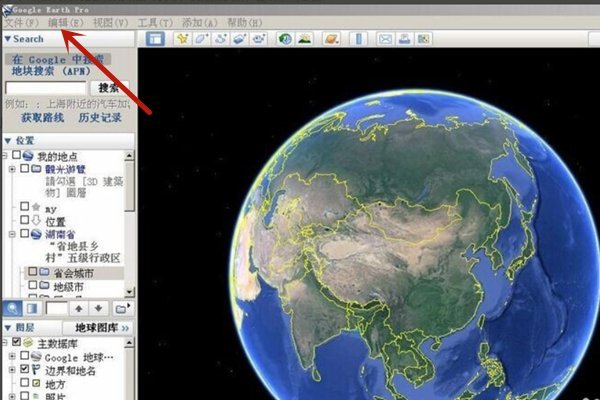Collapse the Search panel triangle
Screen dimensions: 600x400
(x=8, y=39)
